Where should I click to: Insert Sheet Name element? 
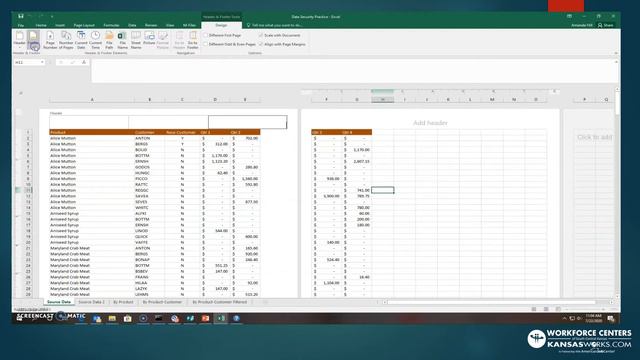[x=136, y=40]
